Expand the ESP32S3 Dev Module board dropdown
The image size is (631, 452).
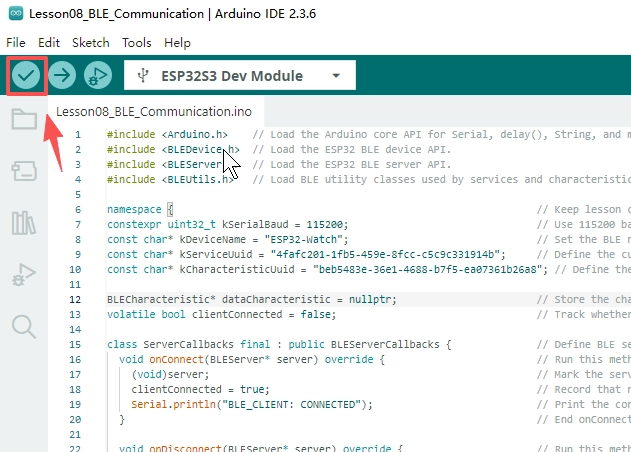pos(336,76)
